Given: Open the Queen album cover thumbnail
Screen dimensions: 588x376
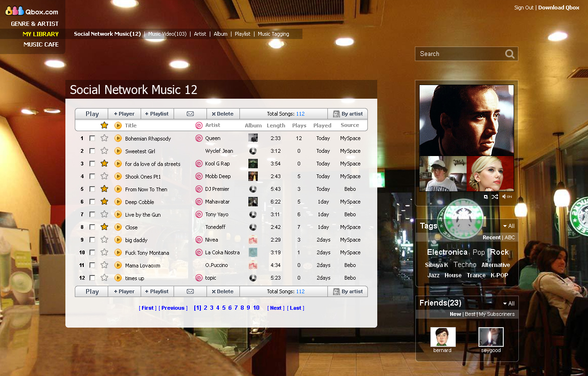Looking at the screenshot, I should pyautogui.click(x=253, y=138).
